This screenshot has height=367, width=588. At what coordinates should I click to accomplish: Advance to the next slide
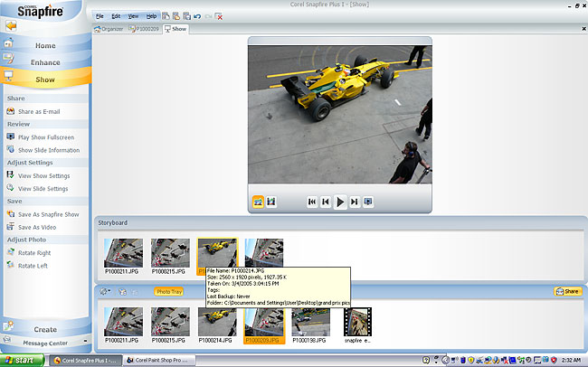click(x=355, y=202)
